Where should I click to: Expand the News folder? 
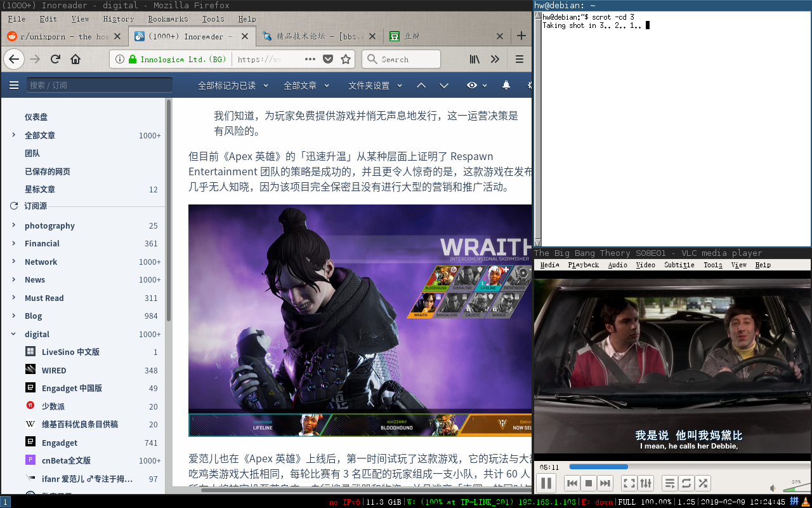coord(14,279)
